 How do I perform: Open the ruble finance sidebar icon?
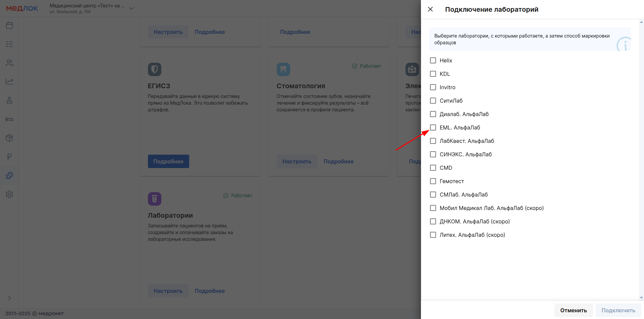tap(9, 157)
